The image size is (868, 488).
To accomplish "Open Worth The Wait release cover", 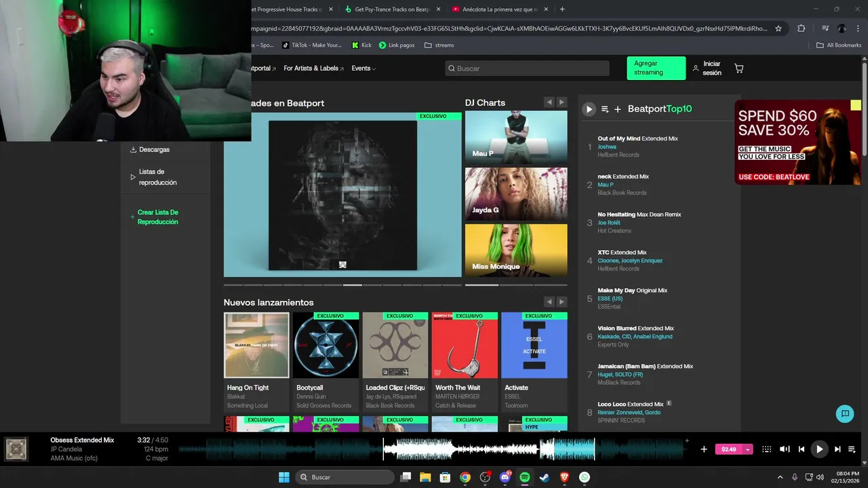I will (465, 345).
